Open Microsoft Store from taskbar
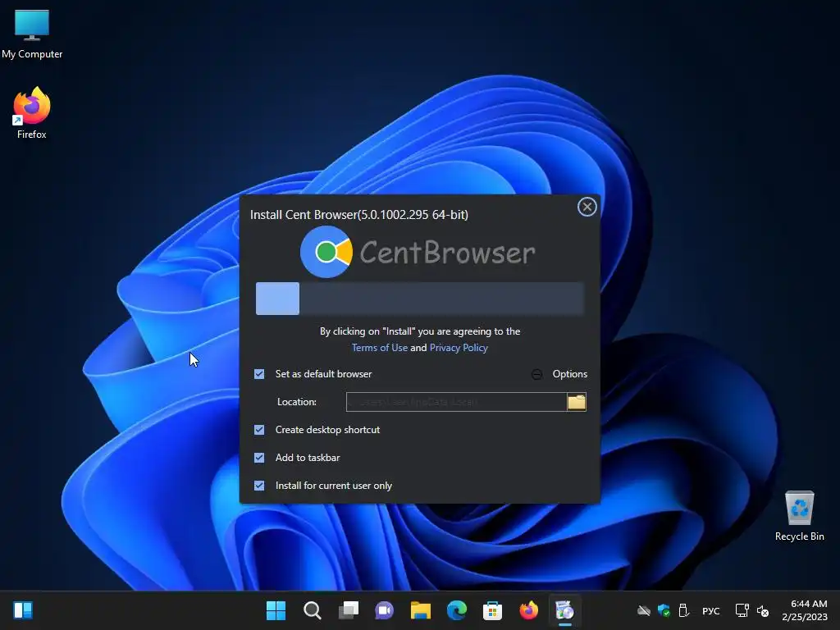The width and height of the screenshot is (840, 630). (492, 610)
